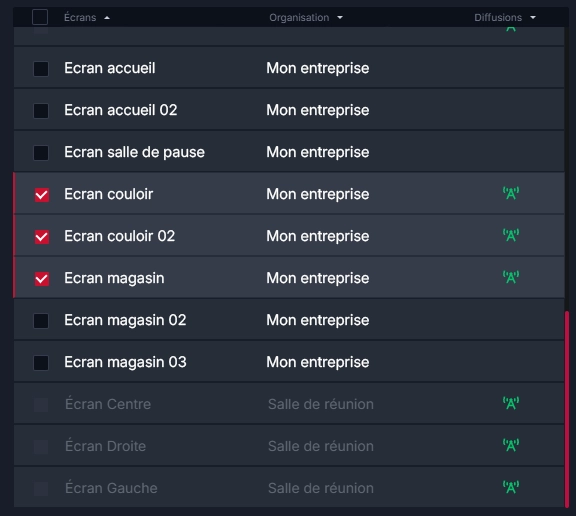
Task: Select the Ecran salle de pause checkbox
Action: click(41, 153)
